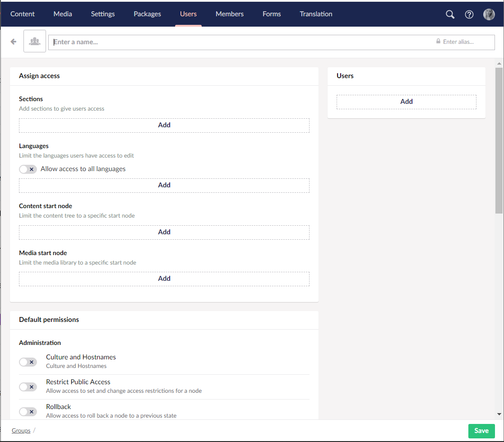Viewport: 504px width, 442px height.
Task: Open the Settings section
Action: [103, 14]
